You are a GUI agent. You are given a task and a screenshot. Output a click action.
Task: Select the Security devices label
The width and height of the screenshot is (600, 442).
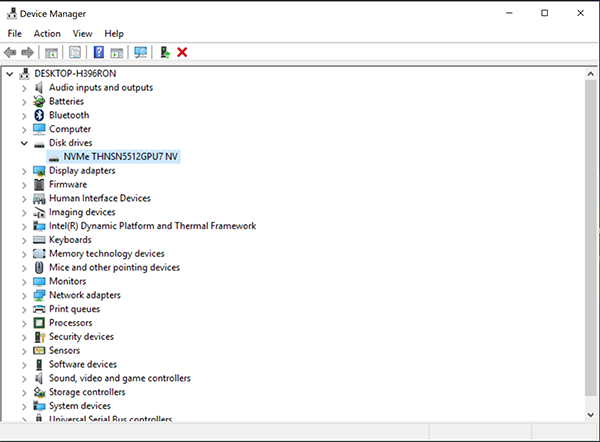81,337
